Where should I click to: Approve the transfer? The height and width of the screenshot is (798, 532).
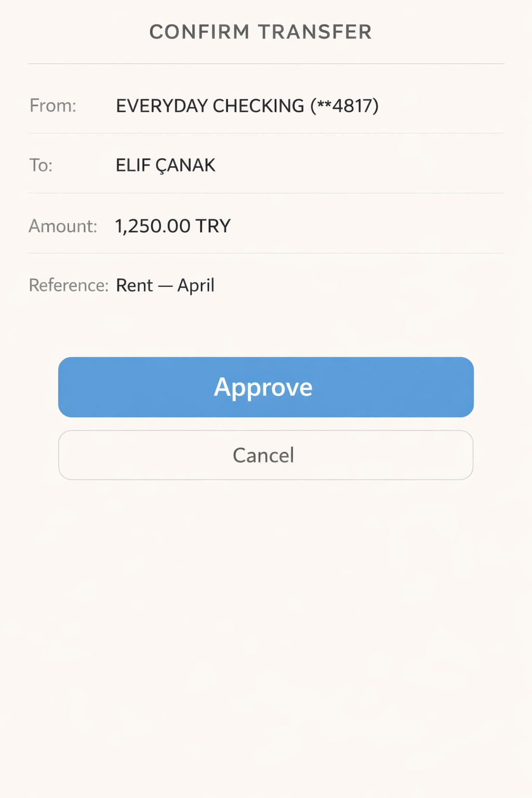265,387
